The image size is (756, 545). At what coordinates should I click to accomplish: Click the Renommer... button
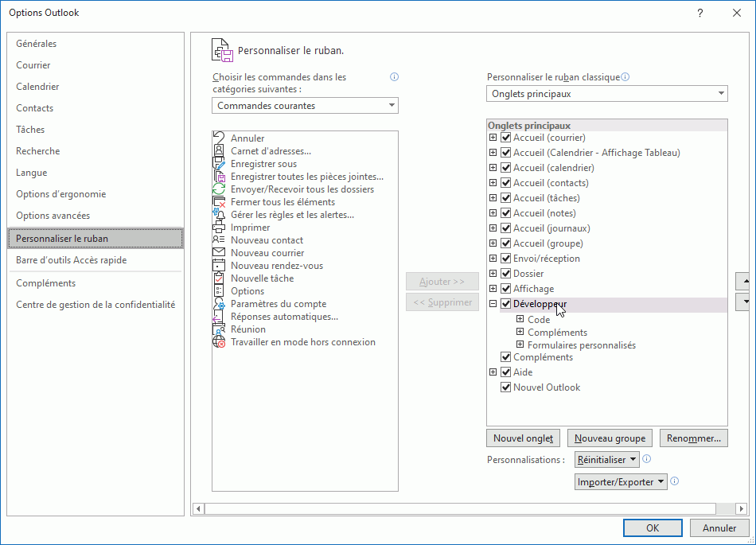pyautogui.click(x=694, y=438)
